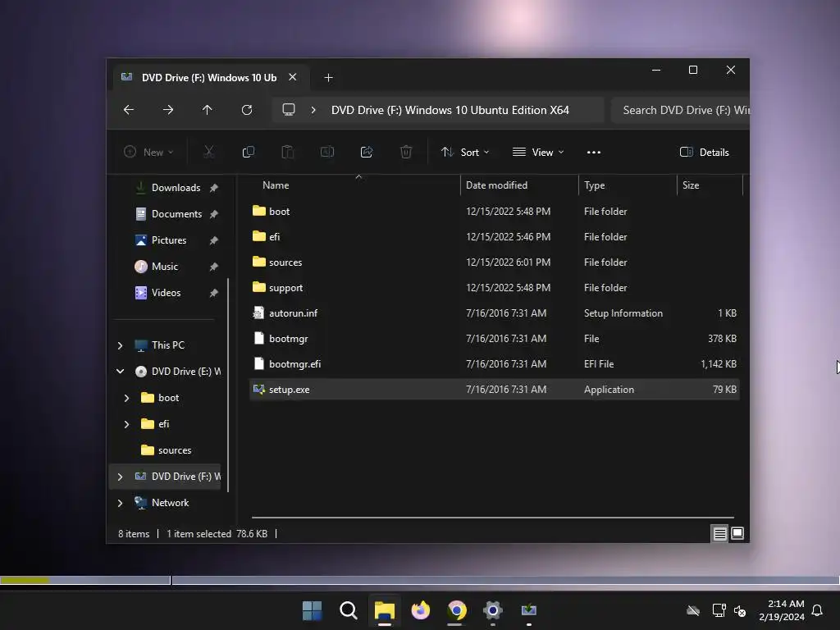Open Firefox from the taskbar

tap(421, 610)
